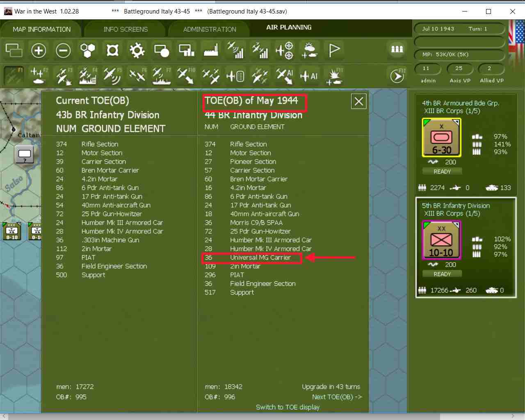
Task: Click the target crosshairs aircraft icon
Action: click(285, 50)
